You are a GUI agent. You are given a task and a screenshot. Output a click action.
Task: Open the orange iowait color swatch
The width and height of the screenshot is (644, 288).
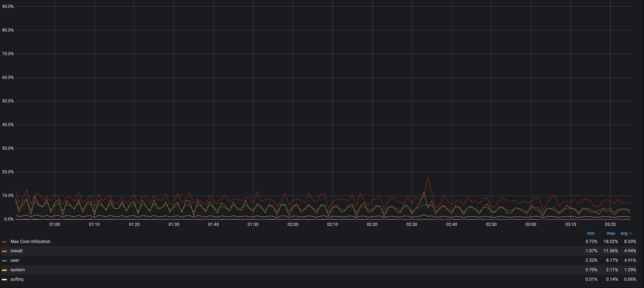[x=4, y=251]
